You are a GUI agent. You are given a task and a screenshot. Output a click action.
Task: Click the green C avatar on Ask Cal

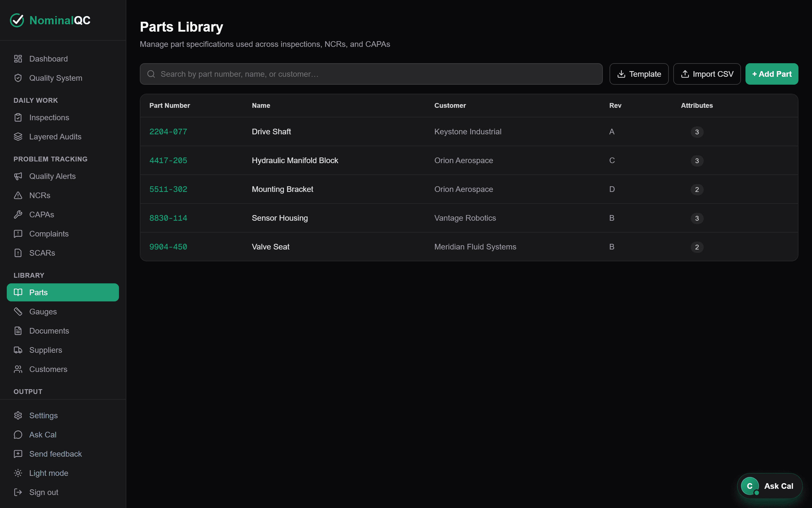[750, 486]
